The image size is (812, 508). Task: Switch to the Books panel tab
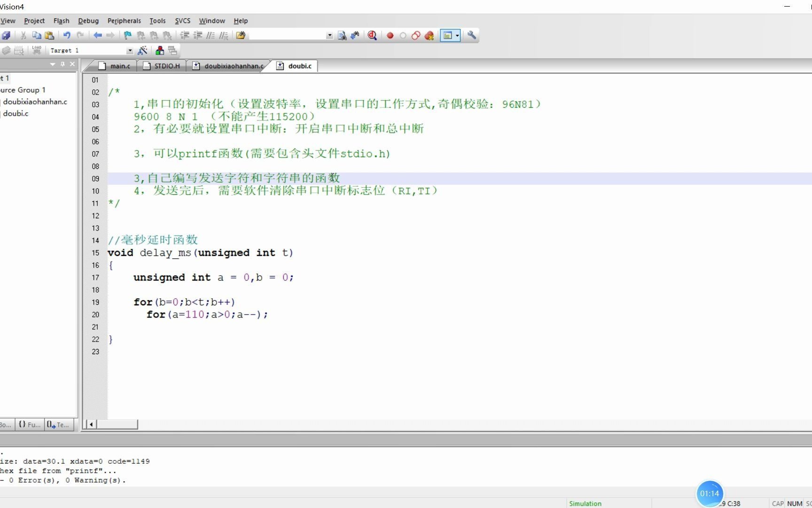click(x=6, y=424)
